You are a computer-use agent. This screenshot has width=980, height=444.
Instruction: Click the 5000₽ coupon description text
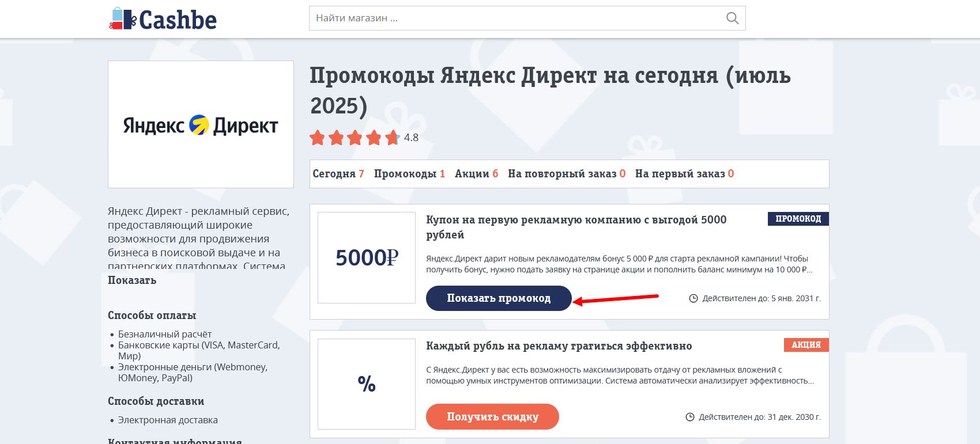tap(620, 264)
